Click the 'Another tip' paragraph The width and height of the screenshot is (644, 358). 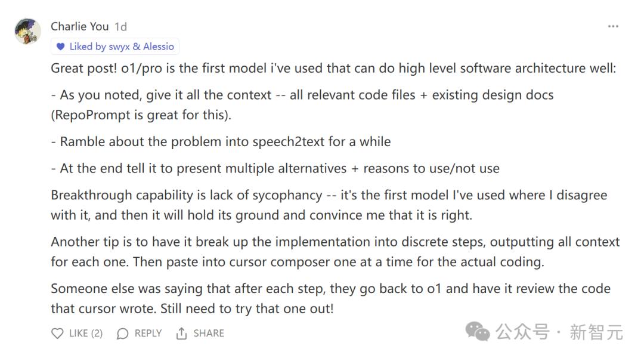coord(335,251)
